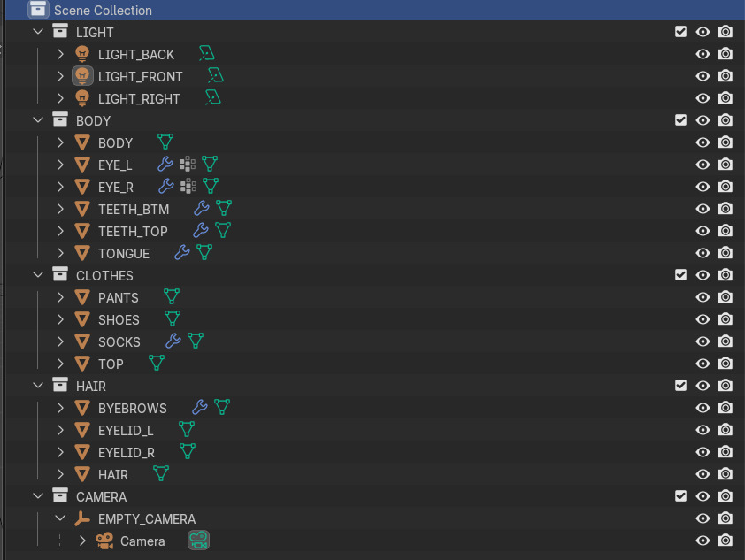745x560 pixels.
Task: Collapse the BODY collection
Action: coord(38,120)
